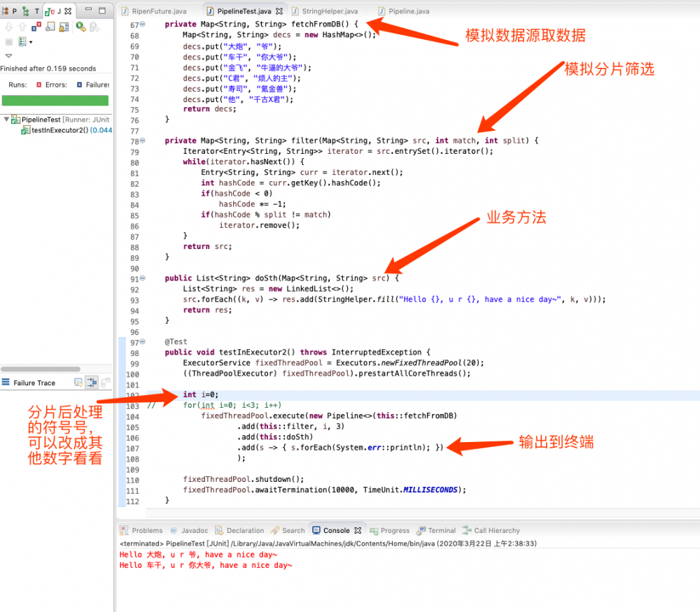Click 'iterator.remove();' on line 86
The height and width of the screenshot is (612, 700).
[259, 225]
